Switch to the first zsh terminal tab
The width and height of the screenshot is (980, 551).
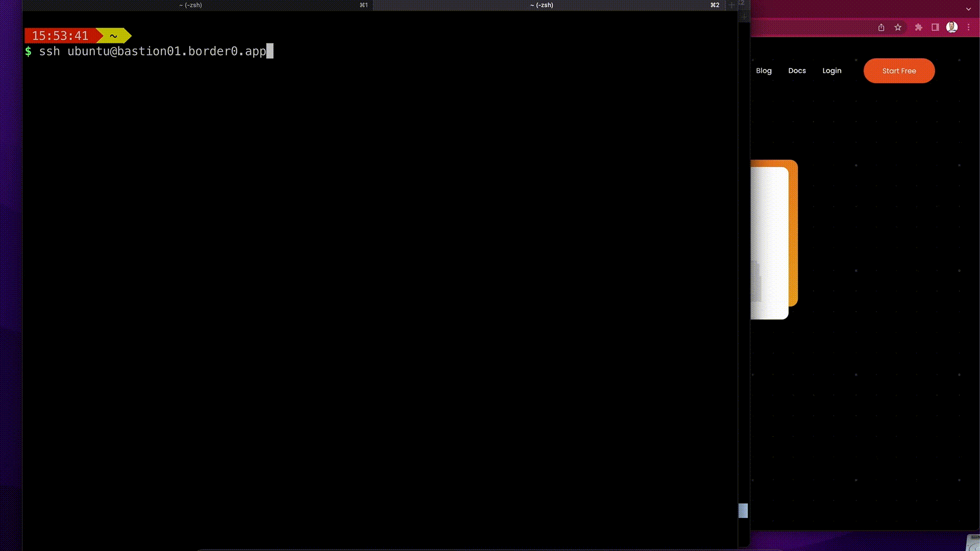[190, 5]
